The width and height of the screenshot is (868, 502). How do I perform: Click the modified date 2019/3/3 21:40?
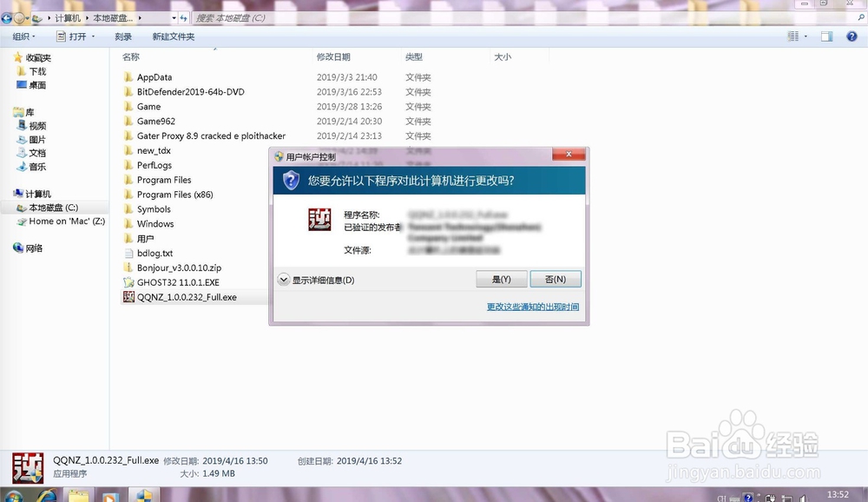[346, 77]
